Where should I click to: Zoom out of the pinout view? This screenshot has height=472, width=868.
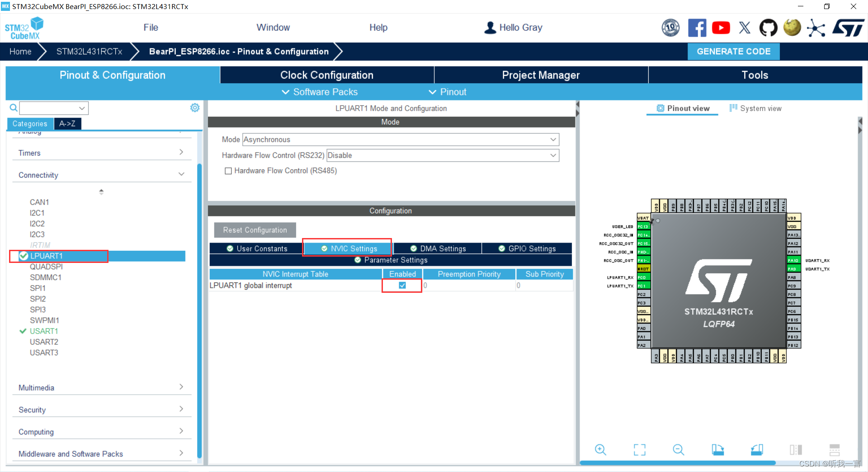[678, 449]
